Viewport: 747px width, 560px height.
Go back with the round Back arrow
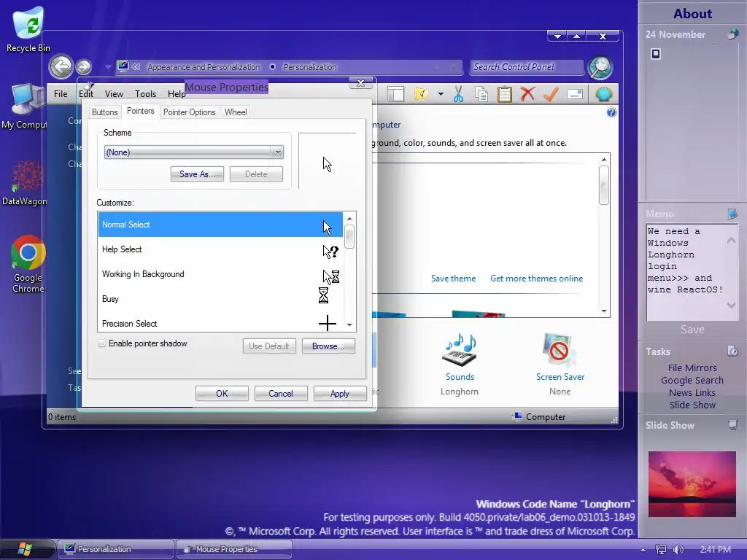[x=61, y=66]
